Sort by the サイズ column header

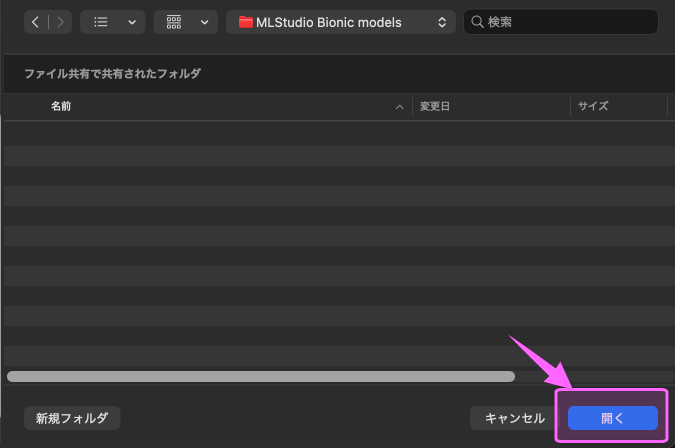[x=593, y=106]
